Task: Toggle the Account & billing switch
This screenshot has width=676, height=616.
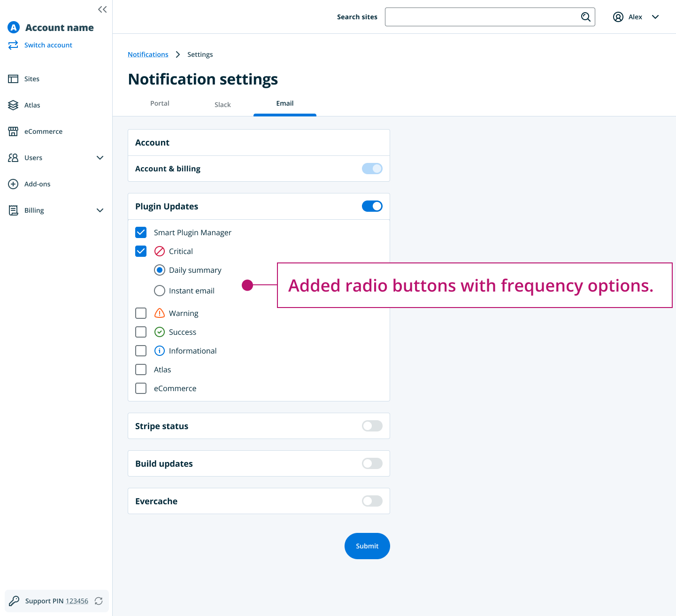Action: [x=372, y=169]
